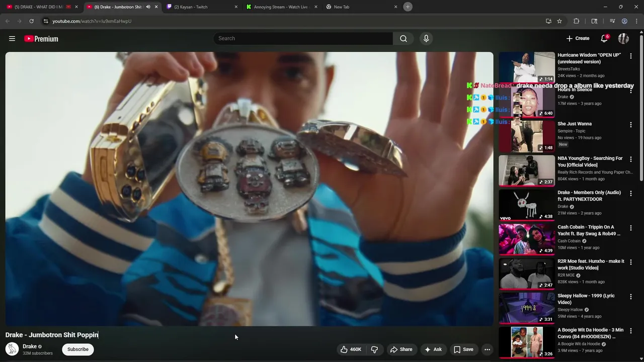Focus the YouTube search field
644x362 pixels.
[303, 39]
